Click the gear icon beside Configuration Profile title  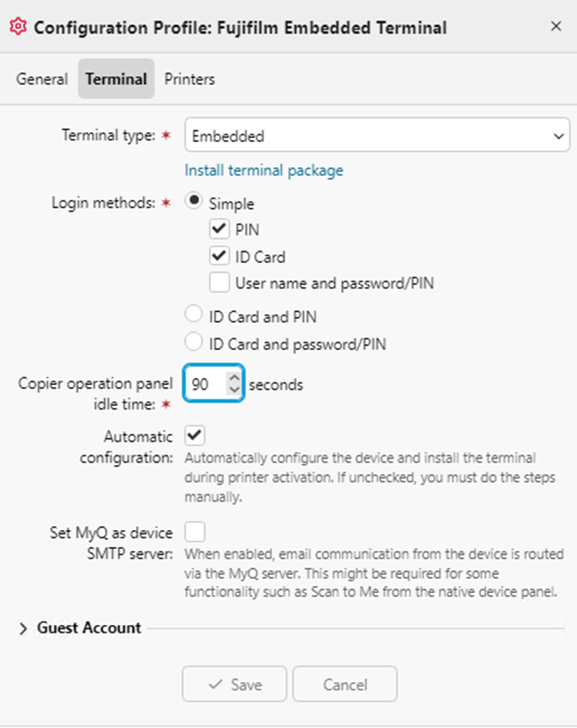click(x=17, y=27)
